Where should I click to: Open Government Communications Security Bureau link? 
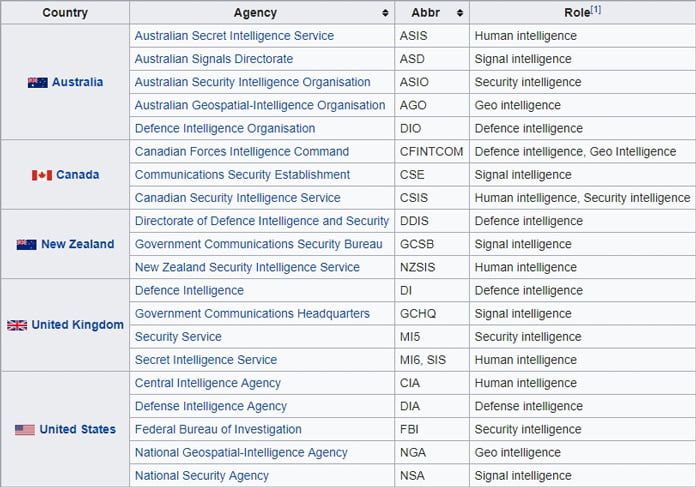[x=259, y=244]
